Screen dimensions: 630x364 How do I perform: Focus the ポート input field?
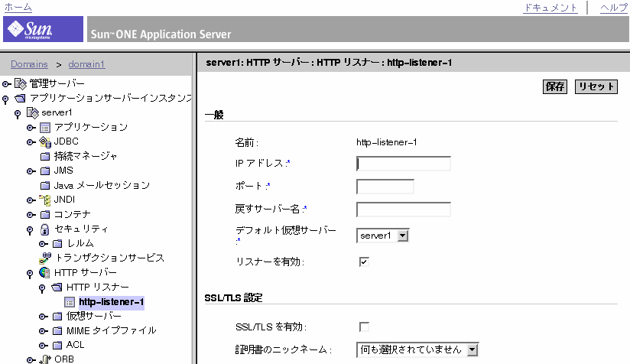[x=385, y=187]
